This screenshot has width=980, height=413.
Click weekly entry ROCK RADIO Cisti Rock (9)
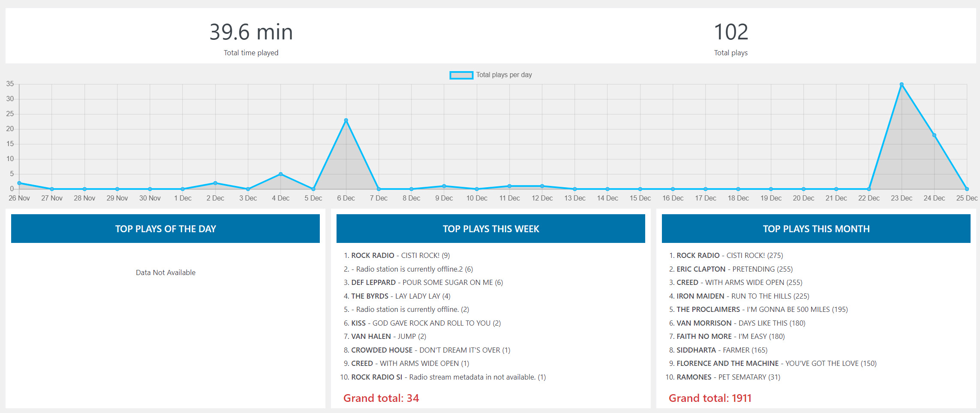click(x=400, y=255)
